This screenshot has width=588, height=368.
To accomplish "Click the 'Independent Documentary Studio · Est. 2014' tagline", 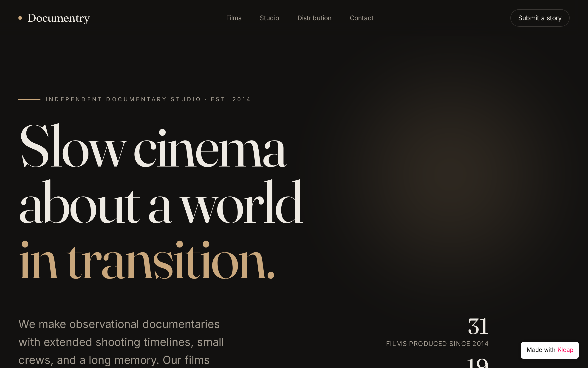I will point(148,99).
